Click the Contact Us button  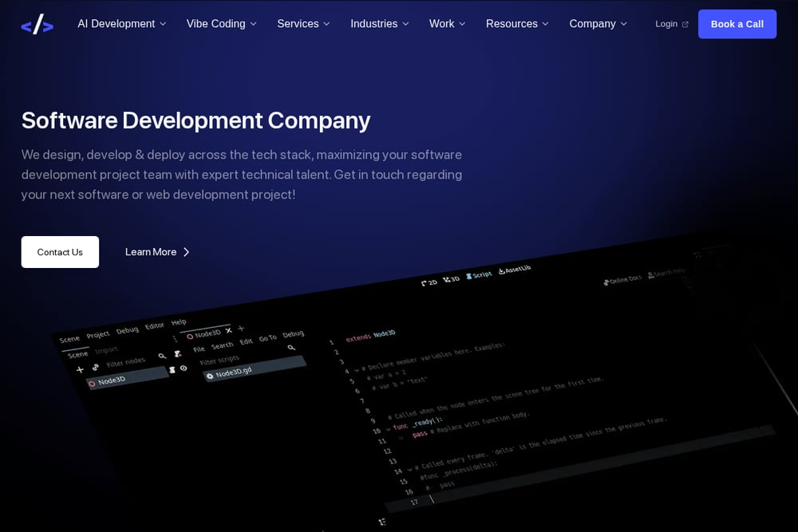60,252
